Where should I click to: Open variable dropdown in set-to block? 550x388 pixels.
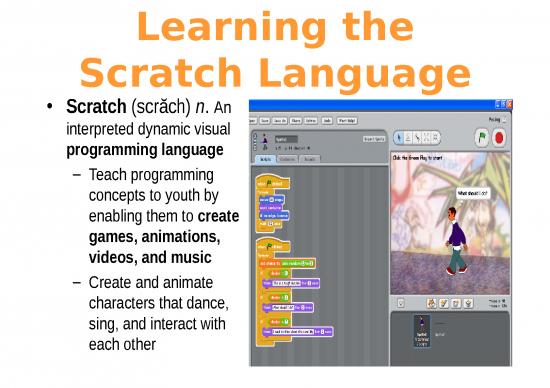pos(270,263)
